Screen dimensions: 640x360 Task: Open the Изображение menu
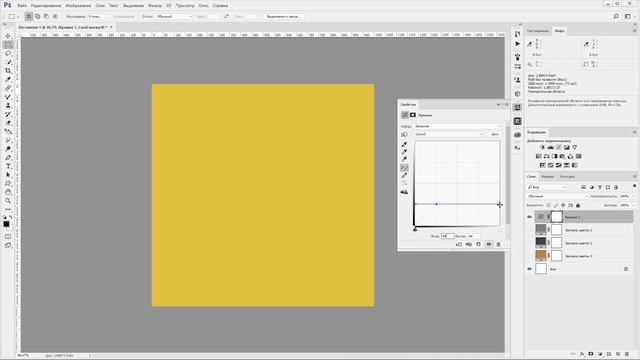point(78,6)
